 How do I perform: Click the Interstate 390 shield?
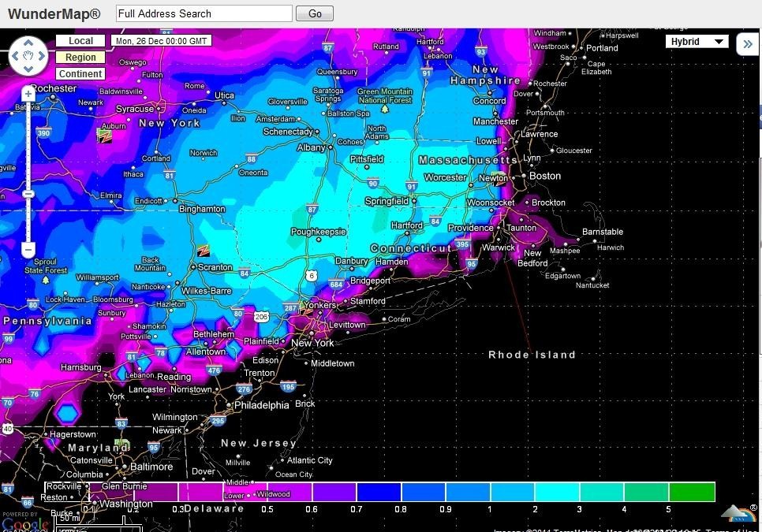point(43,133)
